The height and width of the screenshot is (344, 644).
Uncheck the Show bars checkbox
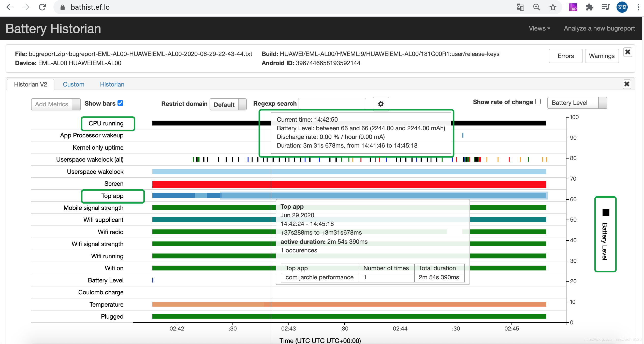tap(120, 103)
